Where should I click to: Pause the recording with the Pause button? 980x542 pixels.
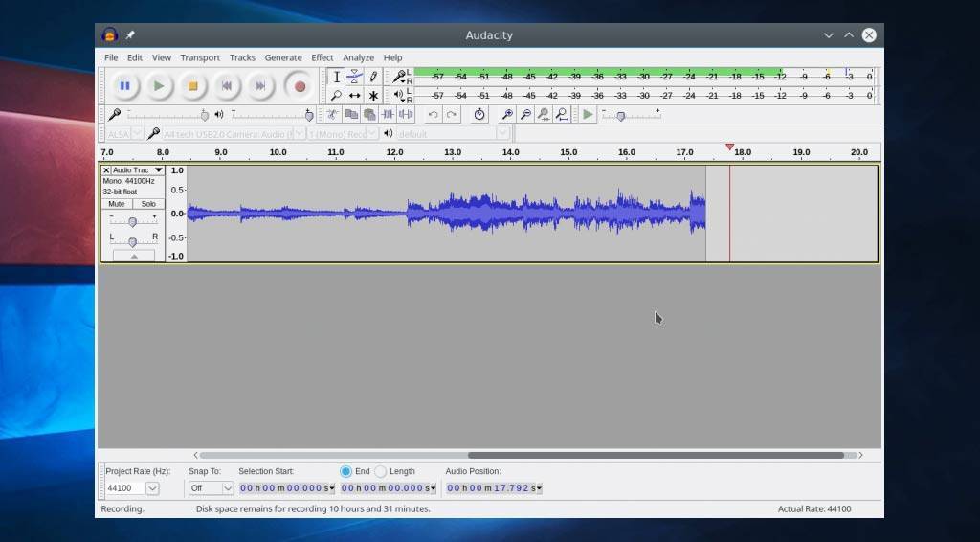[x=124, y=86]
